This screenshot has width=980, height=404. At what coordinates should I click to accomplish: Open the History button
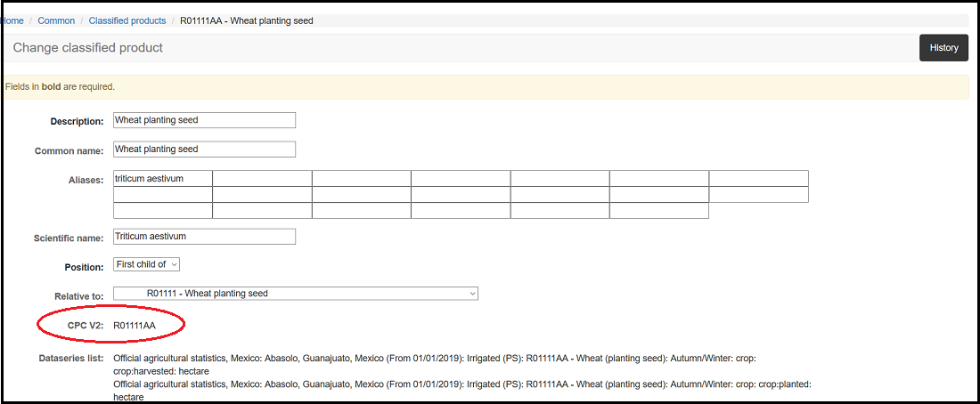pos(943,48)
